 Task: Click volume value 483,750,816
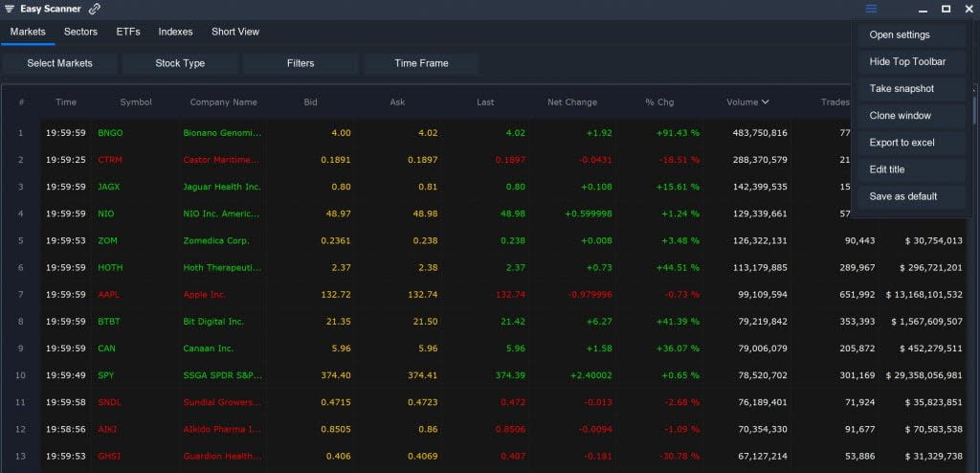coord(760,133)
